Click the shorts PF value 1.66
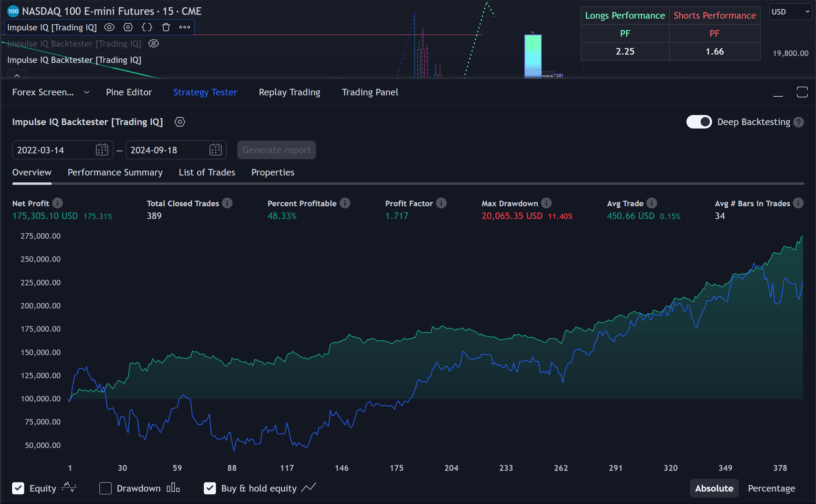The width and height of the screenshot is (816, 504). (x=715, y=51)
